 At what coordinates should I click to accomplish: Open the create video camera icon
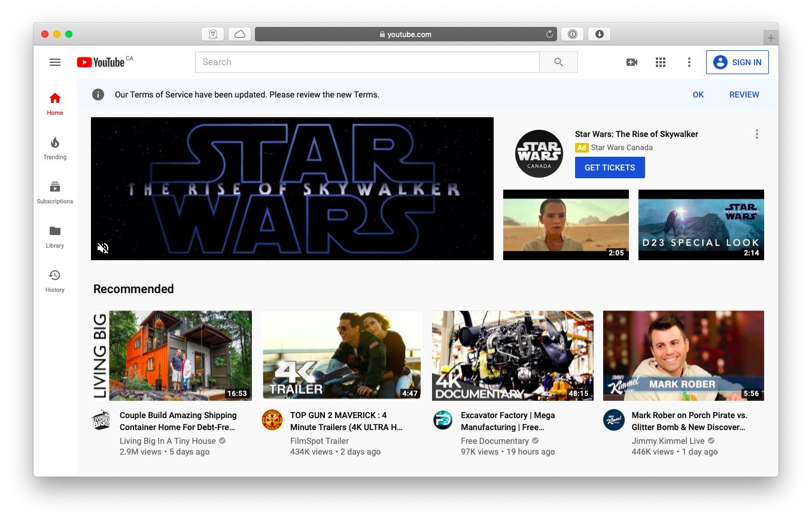click(x=632, y=62)
